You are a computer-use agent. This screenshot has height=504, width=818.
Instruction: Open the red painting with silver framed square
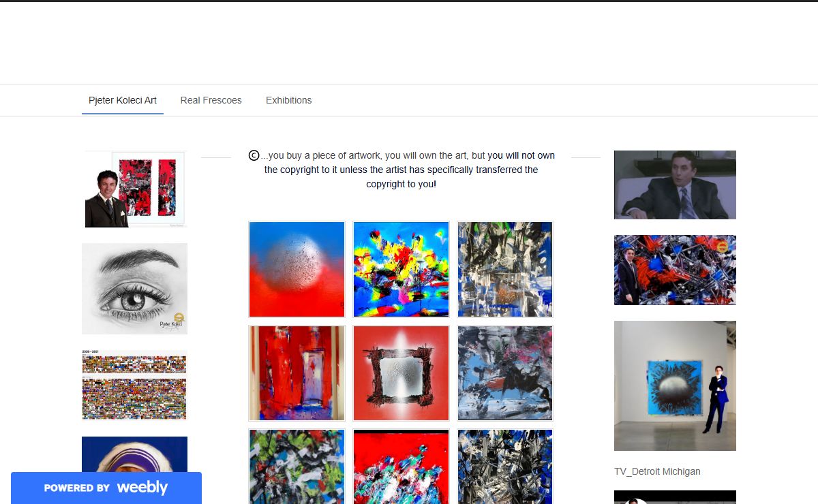(x=401, y=373)
